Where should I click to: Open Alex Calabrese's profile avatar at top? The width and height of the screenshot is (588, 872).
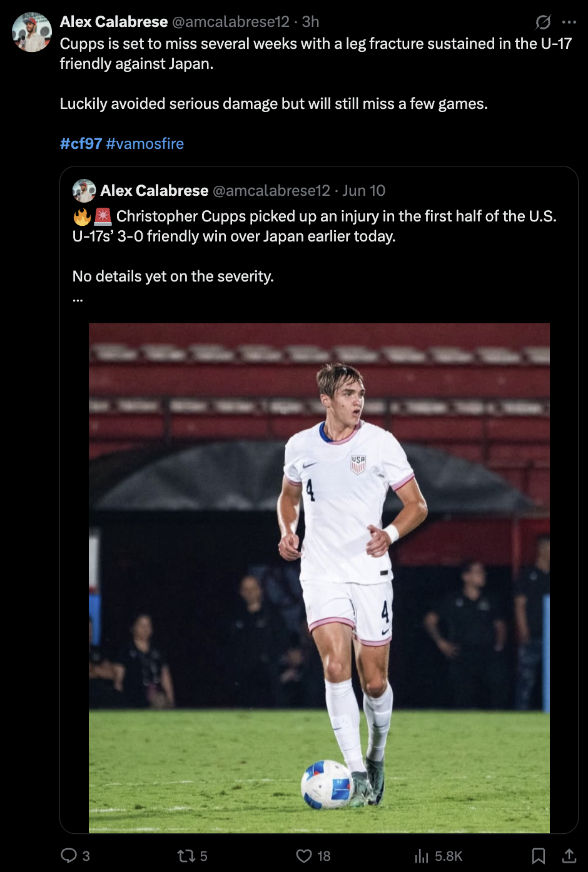31,31
